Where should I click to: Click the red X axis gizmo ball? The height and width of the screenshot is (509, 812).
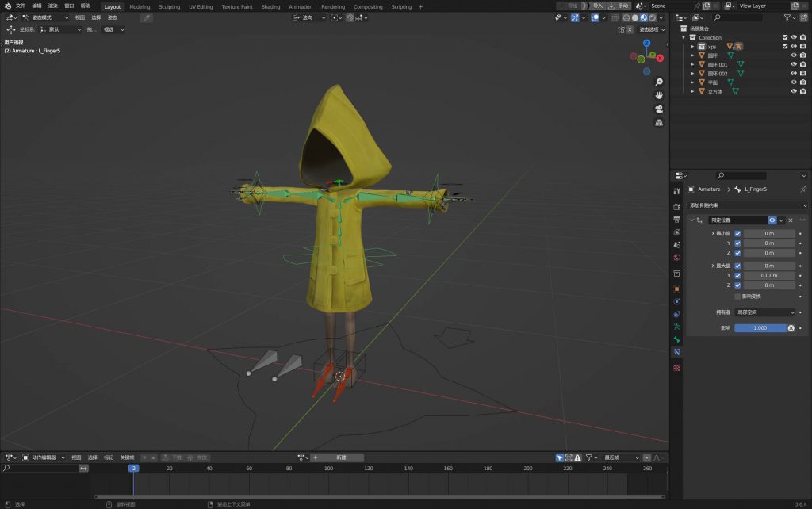(x=661, y=58)
